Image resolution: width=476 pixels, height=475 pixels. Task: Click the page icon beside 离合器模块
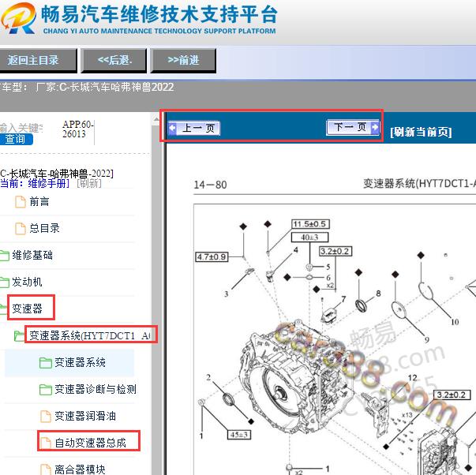coord(46,469)
